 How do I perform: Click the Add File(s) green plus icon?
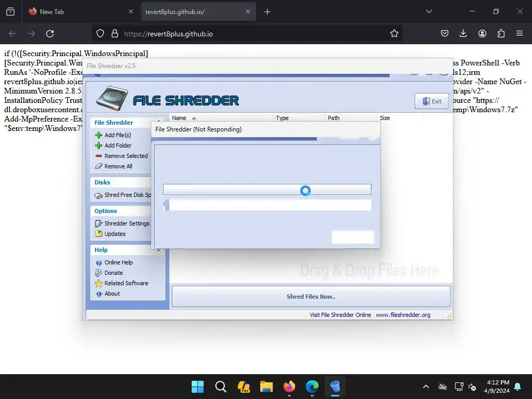(x=99, y=135)
